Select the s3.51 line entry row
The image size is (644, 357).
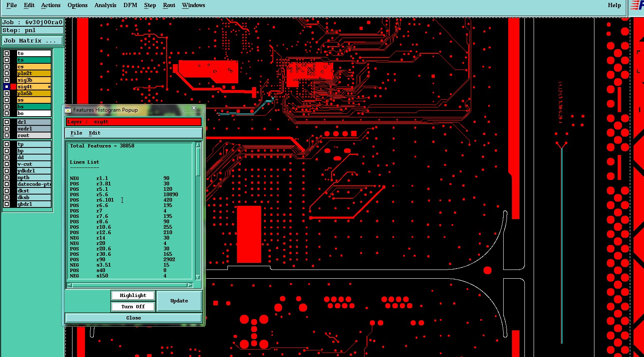[124, 265]
